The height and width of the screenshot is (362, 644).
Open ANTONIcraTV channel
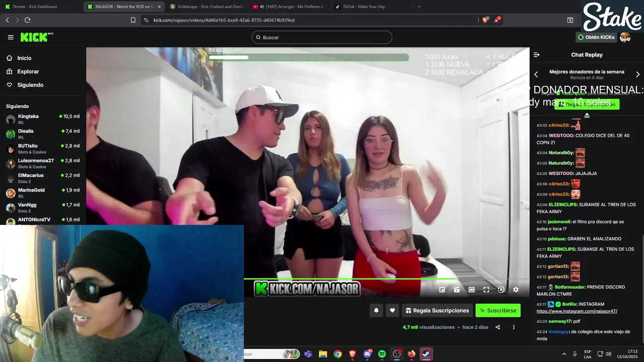[x=43, y=220]
